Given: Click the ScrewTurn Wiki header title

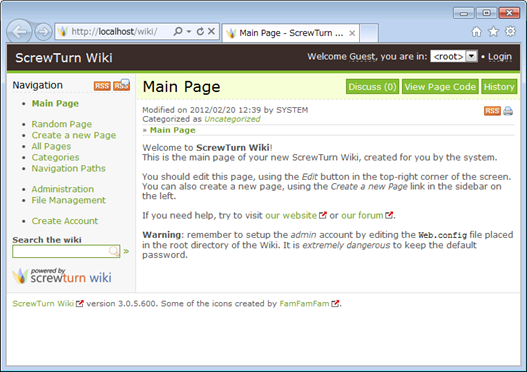Looking at the screenshot, I should 64,57.
